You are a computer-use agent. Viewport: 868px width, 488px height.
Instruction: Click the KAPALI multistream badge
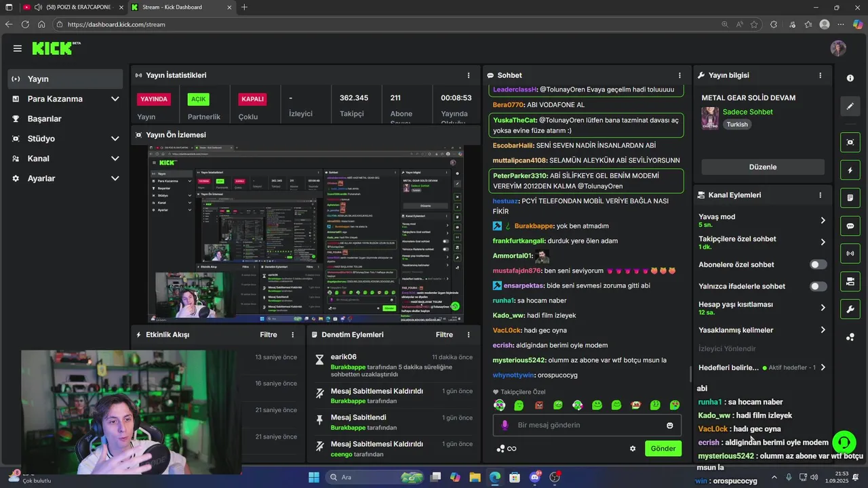click(x=252, y=99)
